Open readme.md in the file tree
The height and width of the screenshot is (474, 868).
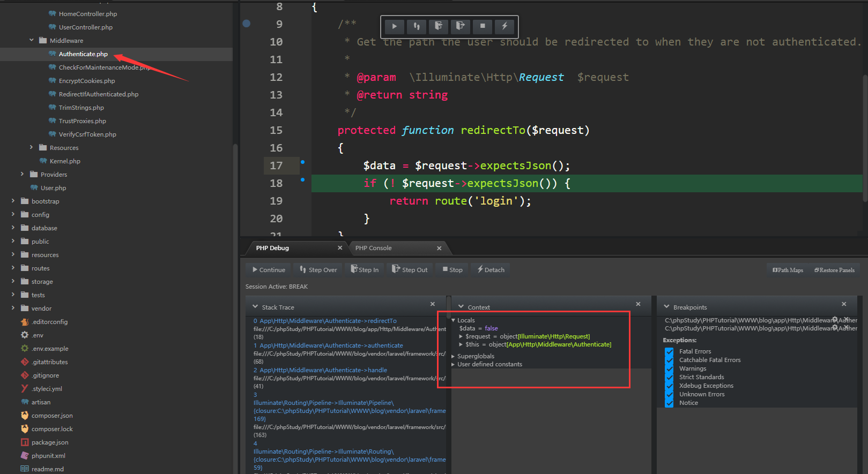[47, 469]
